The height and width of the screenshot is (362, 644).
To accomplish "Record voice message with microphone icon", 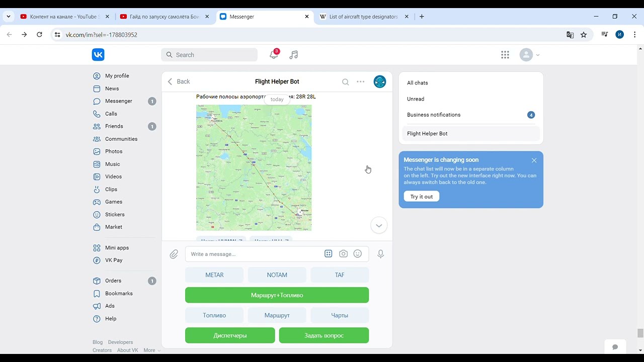I will (x=381, y=254).
